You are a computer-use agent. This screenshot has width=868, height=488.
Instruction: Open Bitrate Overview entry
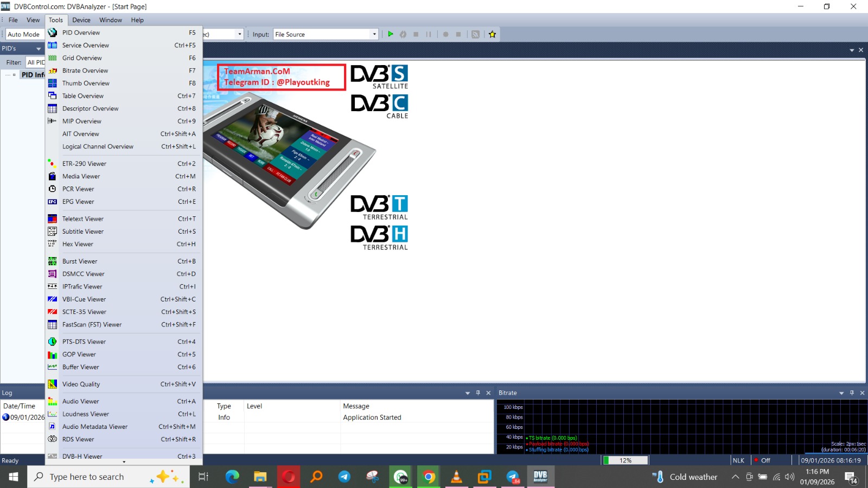click(x=124, y=70)
